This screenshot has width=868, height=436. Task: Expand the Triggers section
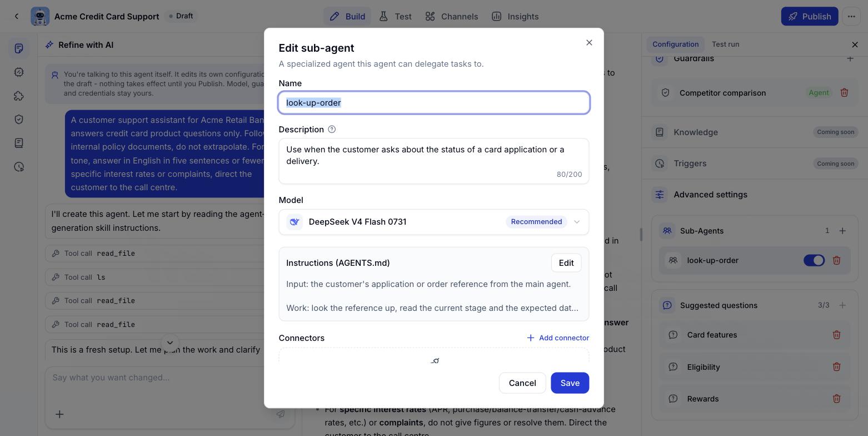pos(755,163)
